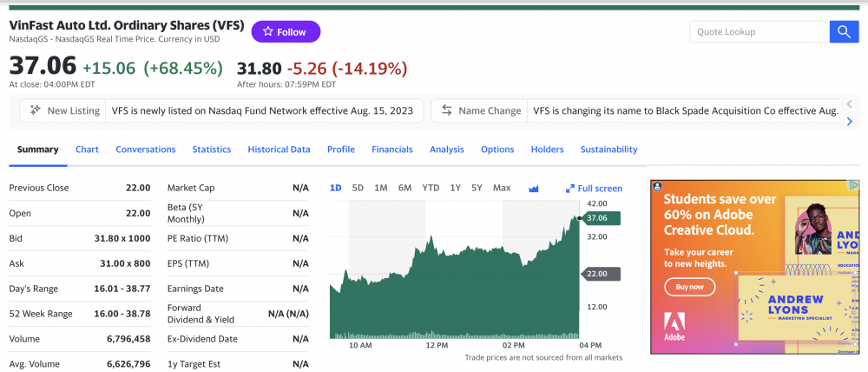Open the Analysis tab

pos(447,149)
